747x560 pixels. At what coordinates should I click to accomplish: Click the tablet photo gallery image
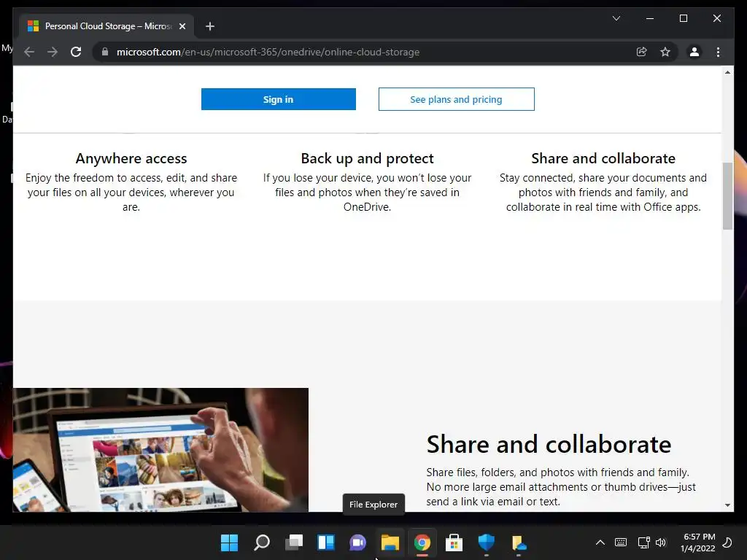(160, 450)
